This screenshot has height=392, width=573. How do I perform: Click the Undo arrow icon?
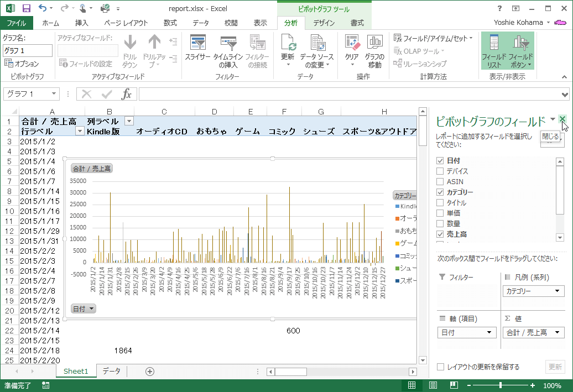click(x=43, y=8)
